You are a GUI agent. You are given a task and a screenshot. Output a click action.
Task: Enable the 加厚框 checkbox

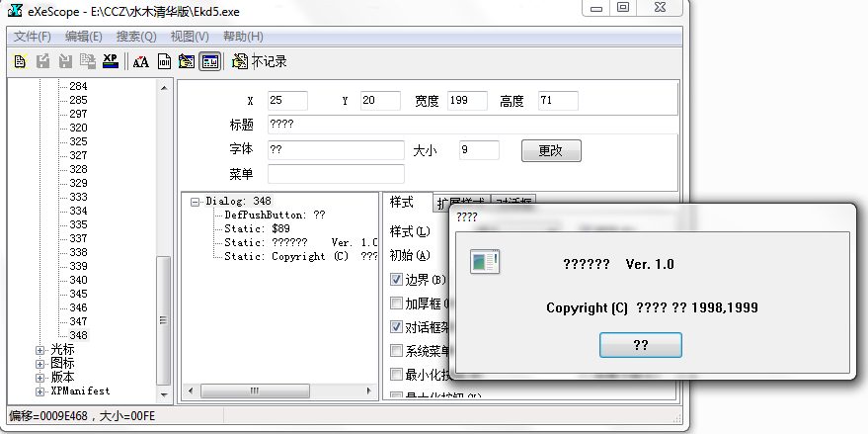397,304
